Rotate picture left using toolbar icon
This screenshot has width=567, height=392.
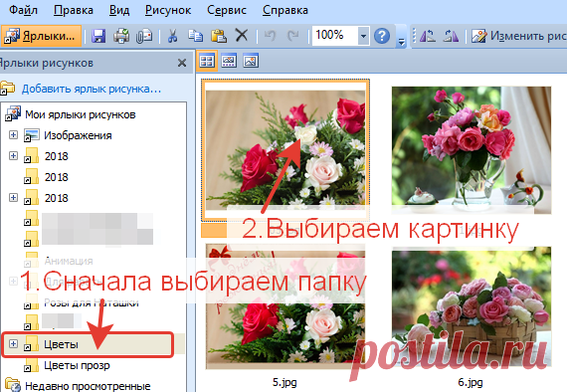[428, 36]
